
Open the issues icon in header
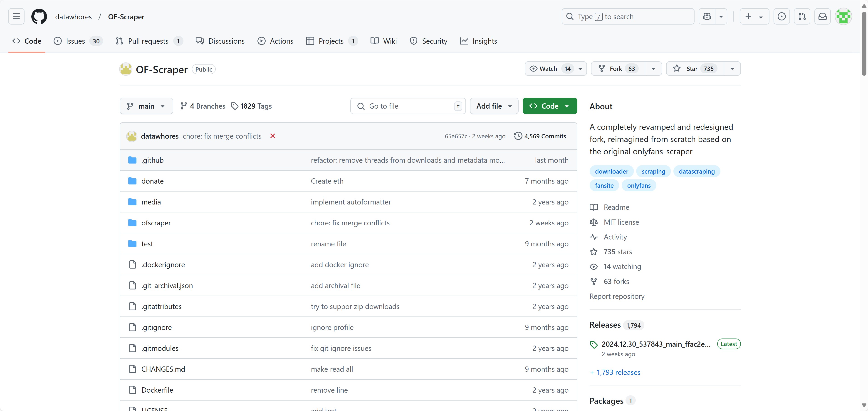click(x=782, y=17)
